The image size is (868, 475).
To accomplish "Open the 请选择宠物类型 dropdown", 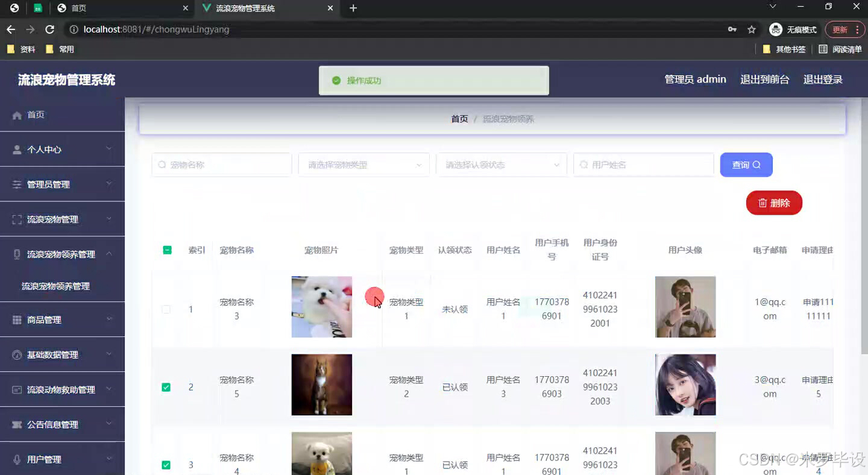I will coord(363,165).
